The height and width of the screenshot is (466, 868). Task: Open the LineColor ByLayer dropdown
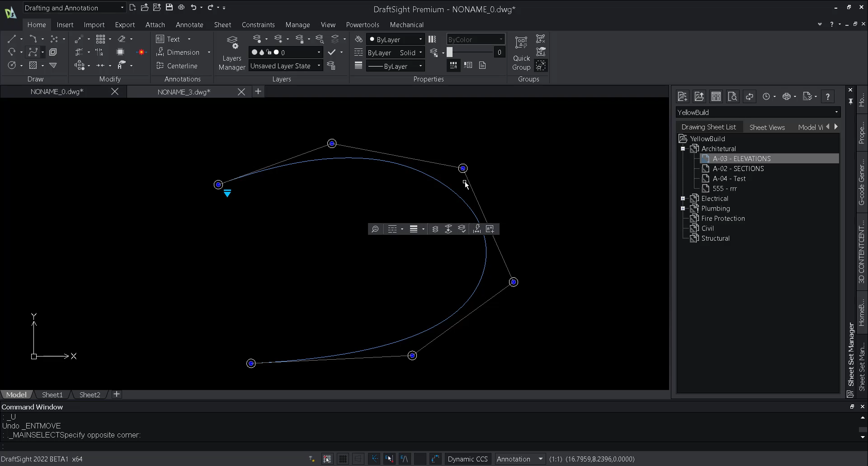click(420, 39)
